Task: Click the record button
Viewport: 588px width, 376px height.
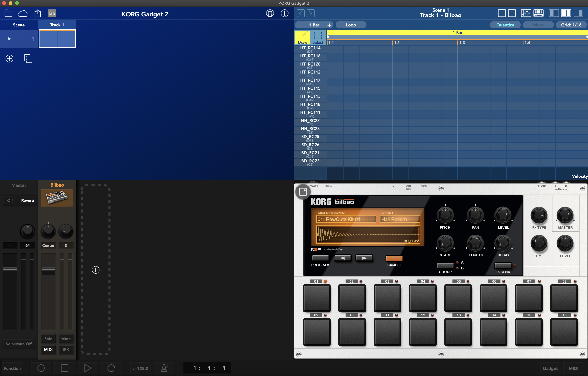Action: tap(41, 368)
